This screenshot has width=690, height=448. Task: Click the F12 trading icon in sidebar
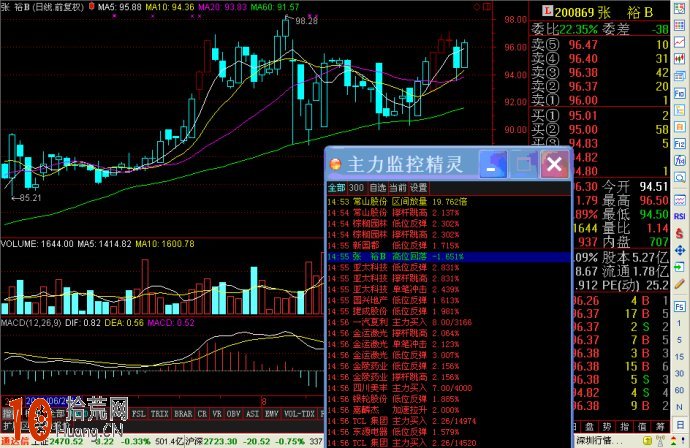coord(679,144)
